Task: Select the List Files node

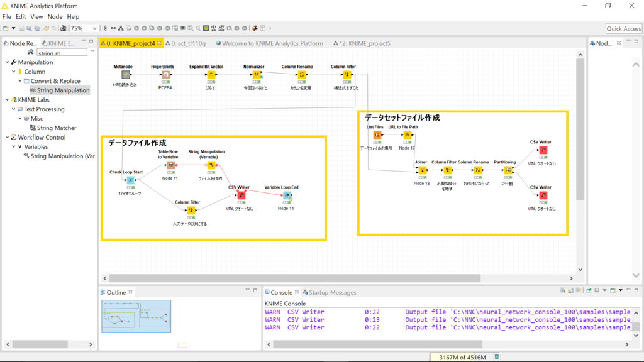Action: [x=377, y=134]
